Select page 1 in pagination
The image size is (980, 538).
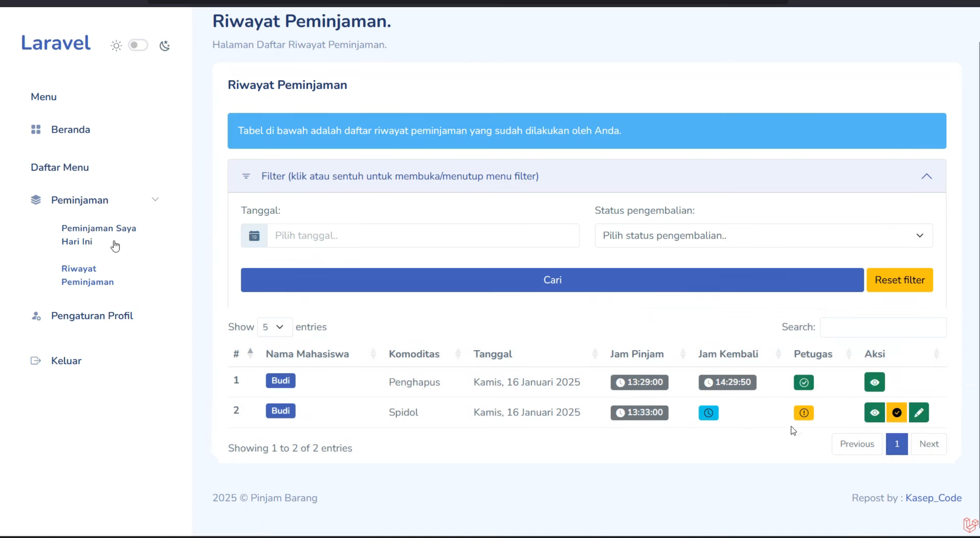point(897,444)
